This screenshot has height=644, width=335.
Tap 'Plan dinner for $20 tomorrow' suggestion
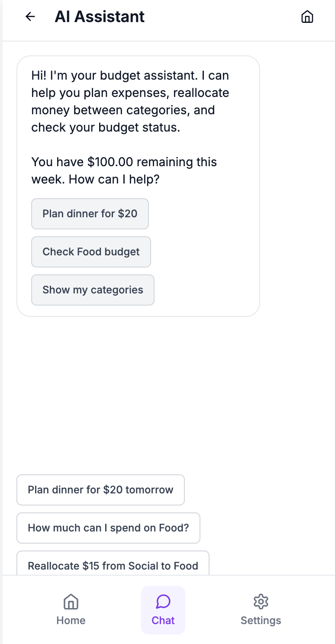(100, 490)
